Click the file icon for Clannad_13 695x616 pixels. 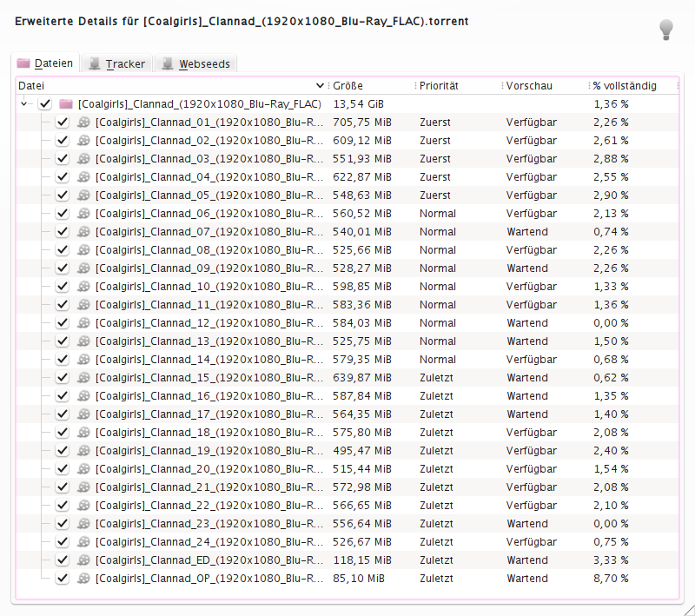[83, 341]
